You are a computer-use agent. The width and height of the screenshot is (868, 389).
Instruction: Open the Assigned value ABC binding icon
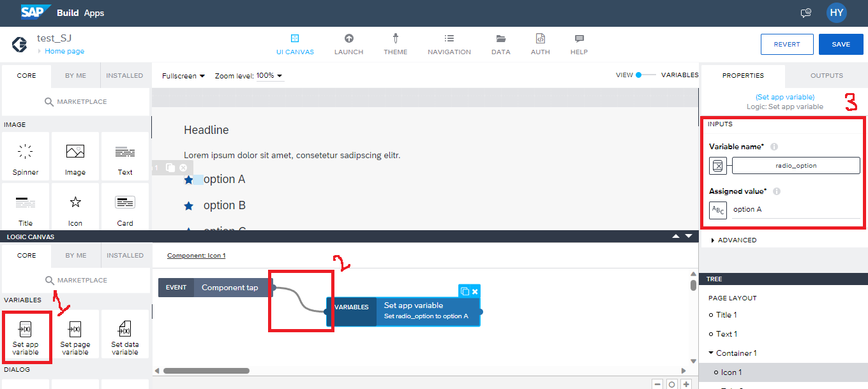718,210
